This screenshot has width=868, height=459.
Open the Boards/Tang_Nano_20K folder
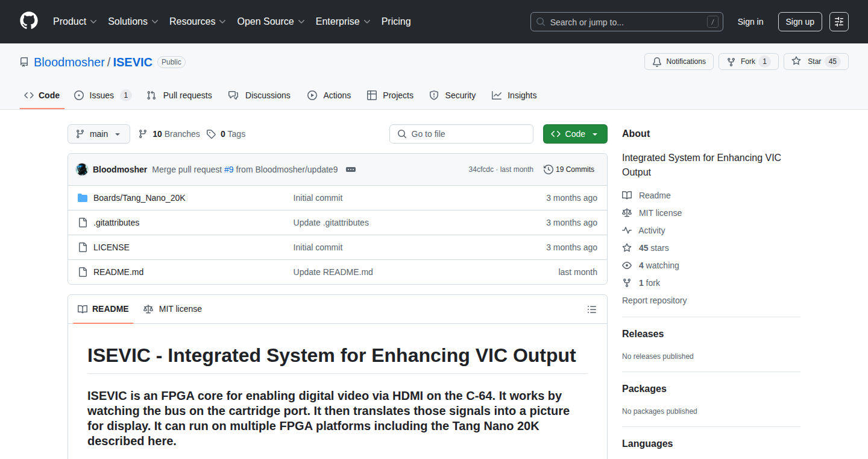(139, 198)
